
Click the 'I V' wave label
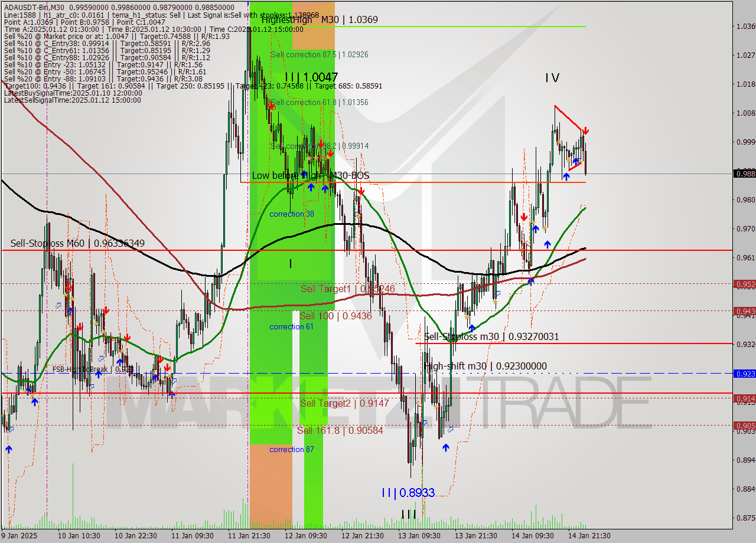552,77
